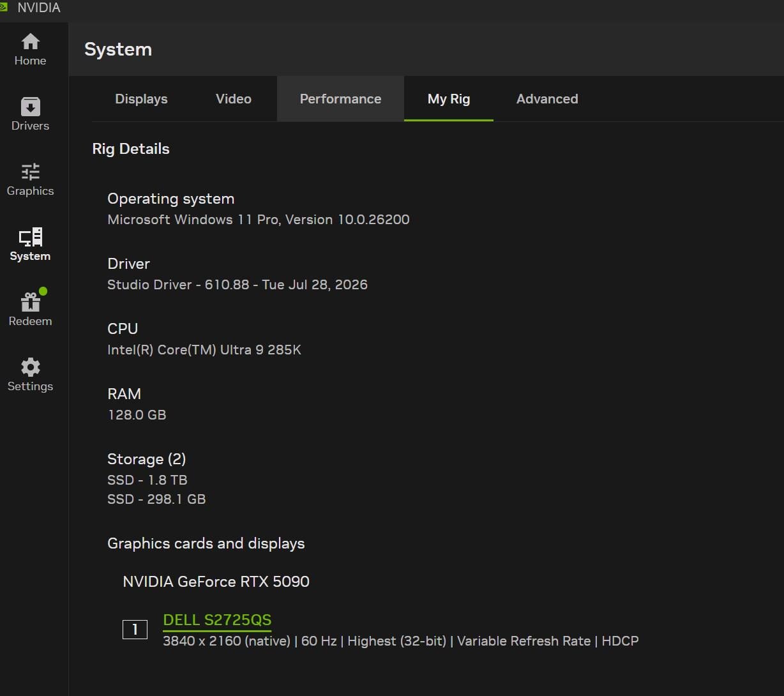Switch to the Advanced tab
784x696 pixels.
click(547, 99)
